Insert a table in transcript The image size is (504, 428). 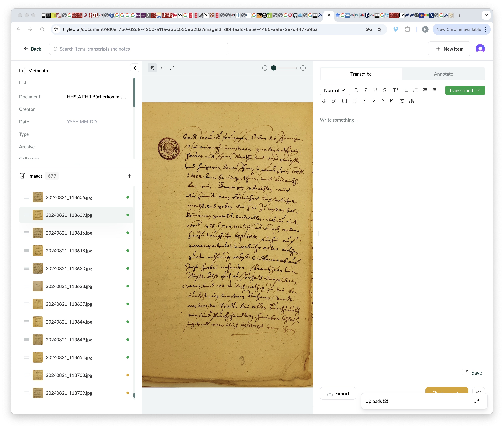coord(344,101)
